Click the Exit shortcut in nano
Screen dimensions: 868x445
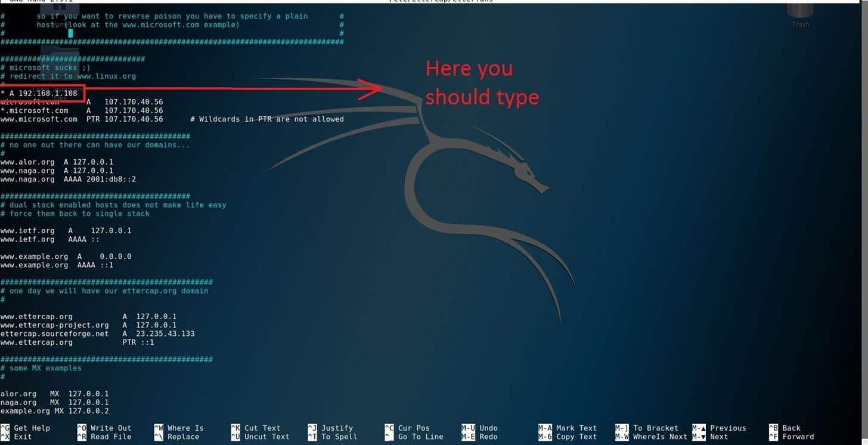17,437
